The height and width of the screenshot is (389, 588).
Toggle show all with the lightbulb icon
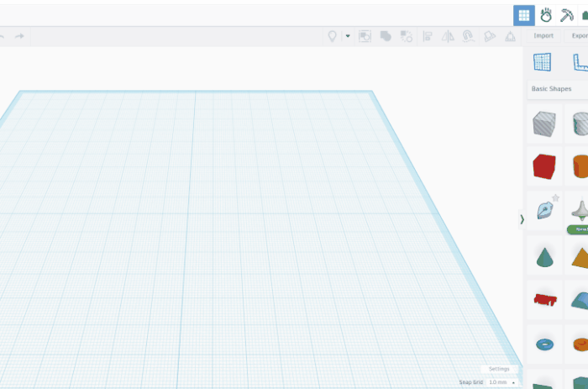(332, 36)
